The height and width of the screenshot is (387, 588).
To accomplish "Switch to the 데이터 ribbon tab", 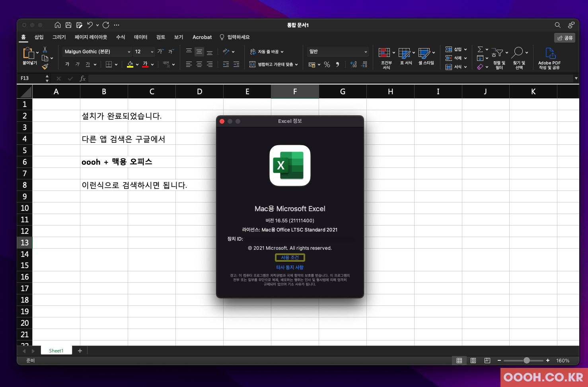I will point(141,37).
